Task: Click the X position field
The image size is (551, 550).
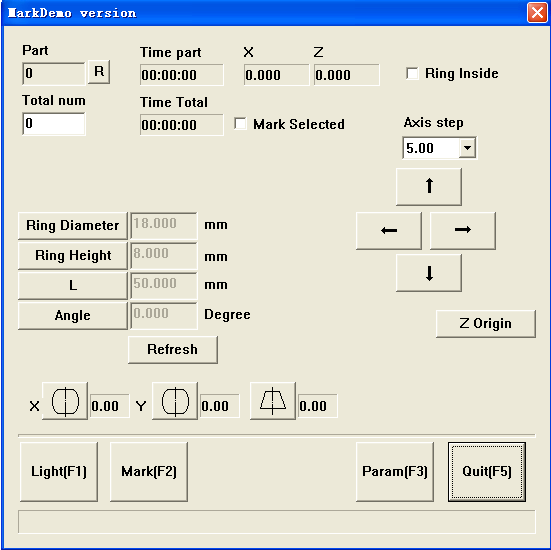Action: pyautogui.click(x=277, y=75)
